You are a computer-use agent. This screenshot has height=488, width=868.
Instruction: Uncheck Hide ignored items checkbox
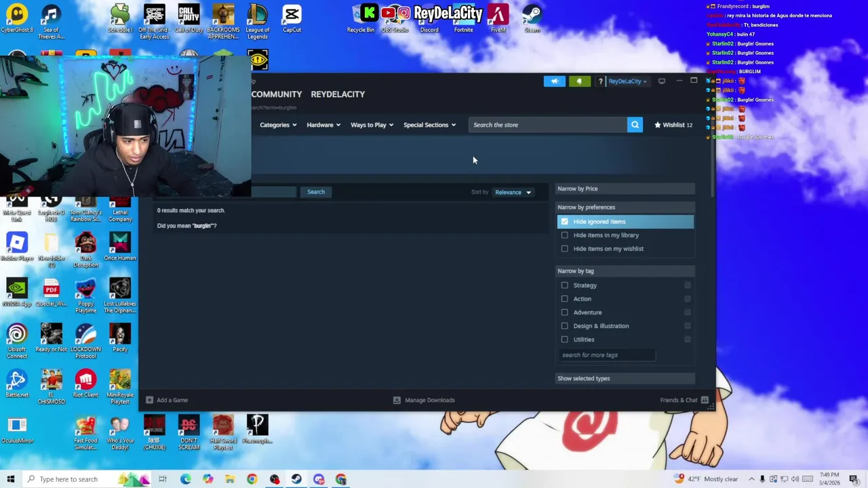pyautogui.click(x=565, y=222)
